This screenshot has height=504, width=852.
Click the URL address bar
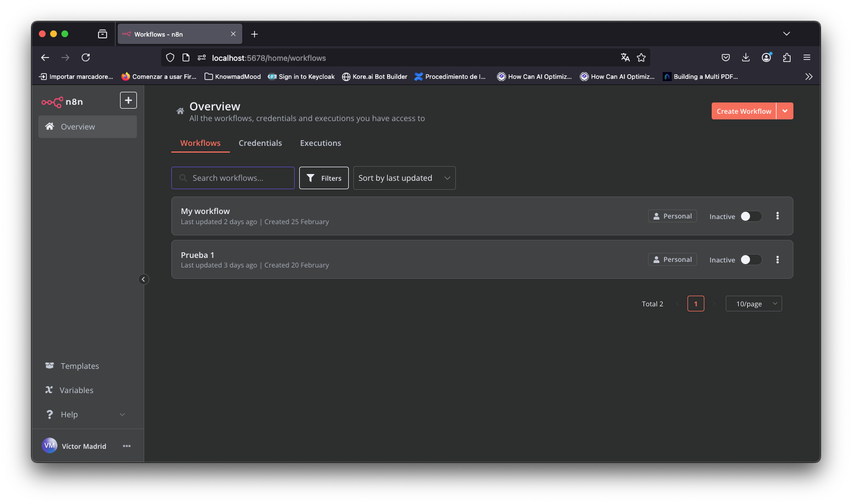[406, 57]
